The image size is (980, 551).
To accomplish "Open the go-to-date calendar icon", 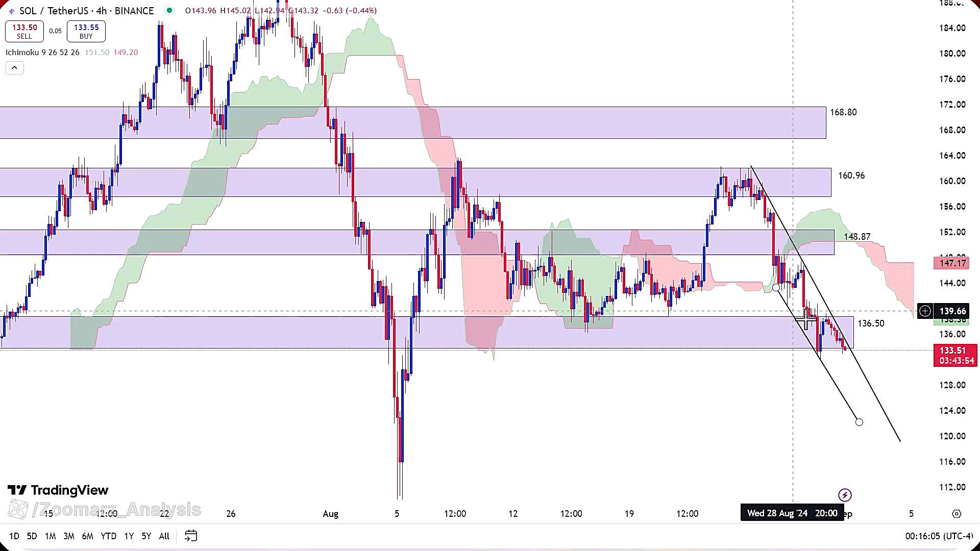I will click(x=191, y=536).
